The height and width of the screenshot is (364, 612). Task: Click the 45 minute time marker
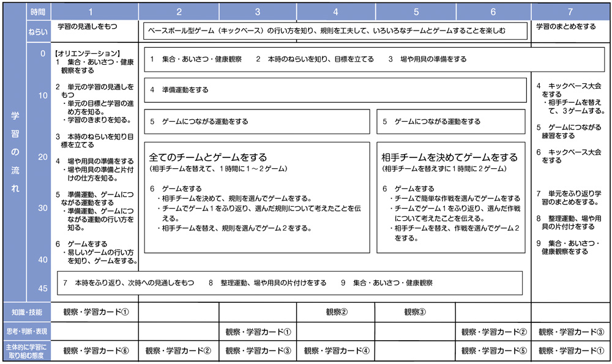43,289
